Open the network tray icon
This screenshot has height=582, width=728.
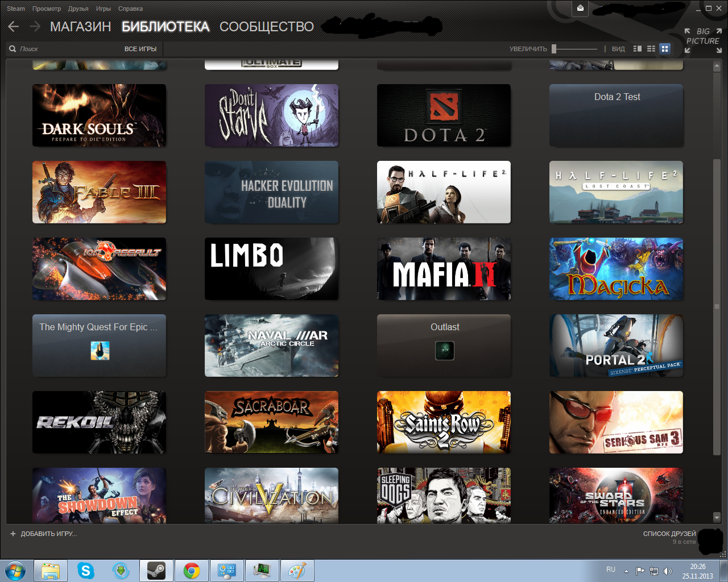654,571
